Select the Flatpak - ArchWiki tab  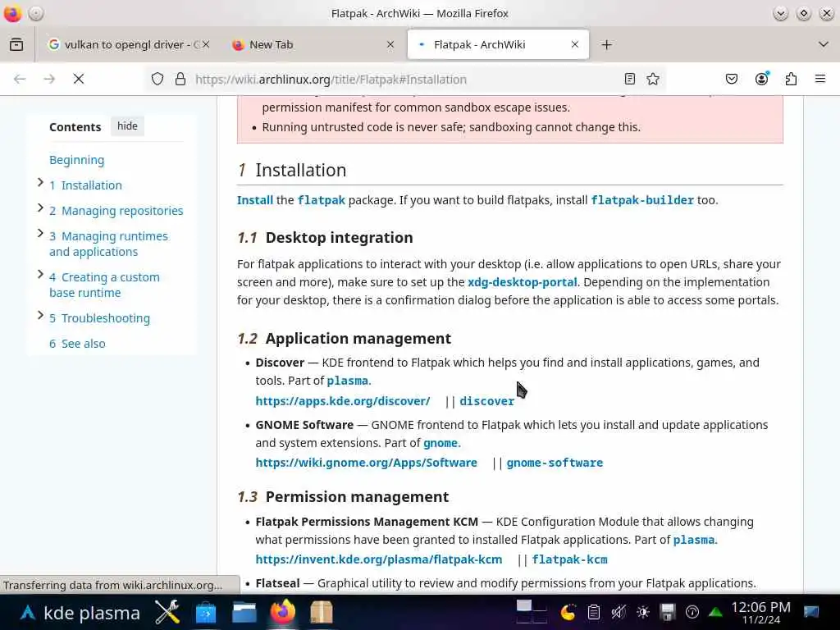tap(498, 44)
